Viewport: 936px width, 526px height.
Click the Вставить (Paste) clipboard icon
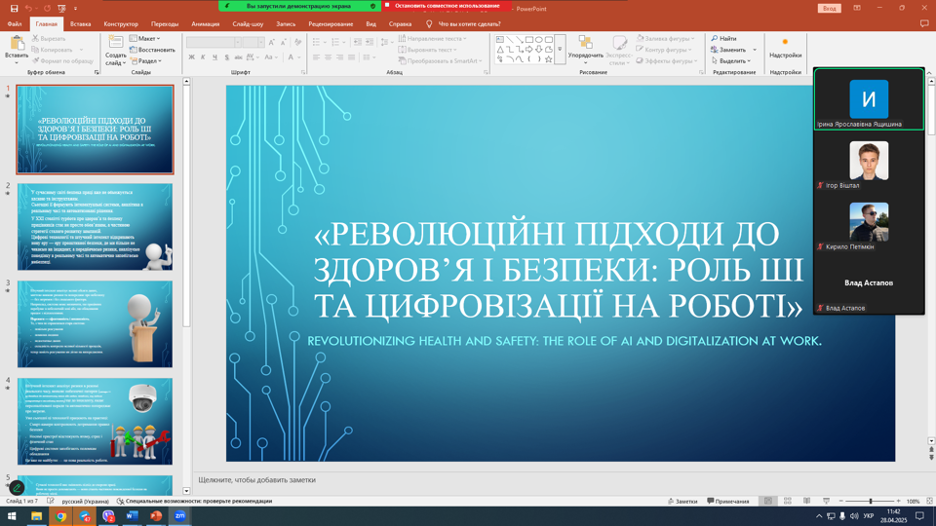click(x=17, y=45)
